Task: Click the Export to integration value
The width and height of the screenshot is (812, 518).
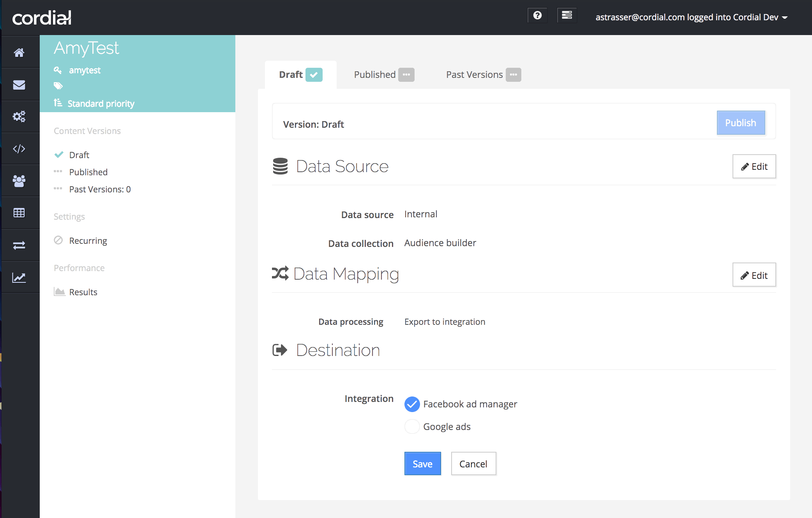Action: pyautogui.click(x=445, y=322)
